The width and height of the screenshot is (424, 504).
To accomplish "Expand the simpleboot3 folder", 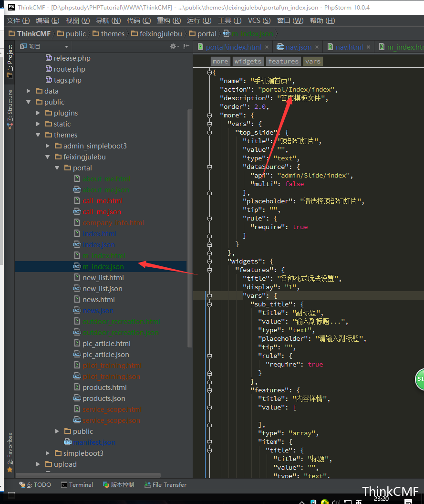I will pyautogui.click(x=48, y=453).
